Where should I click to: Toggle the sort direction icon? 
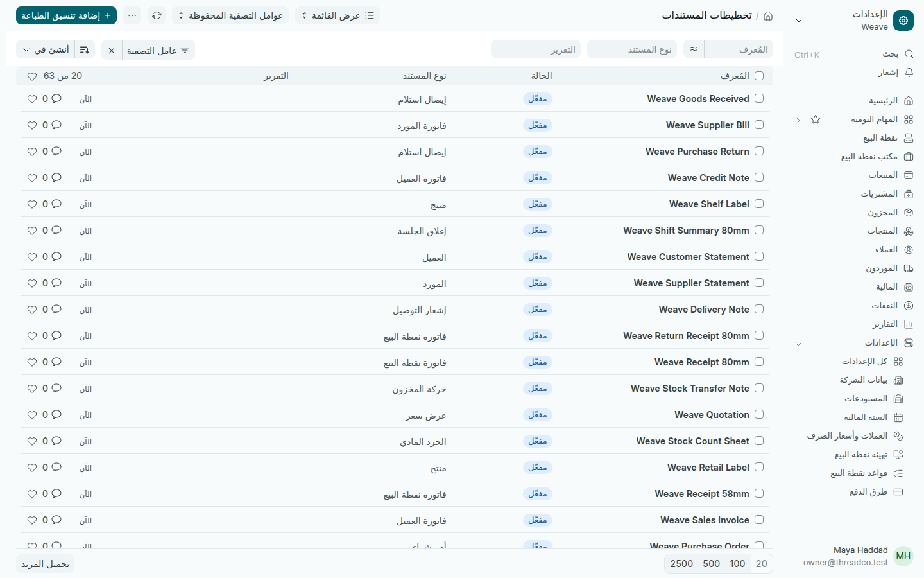[x=85, y=49]
